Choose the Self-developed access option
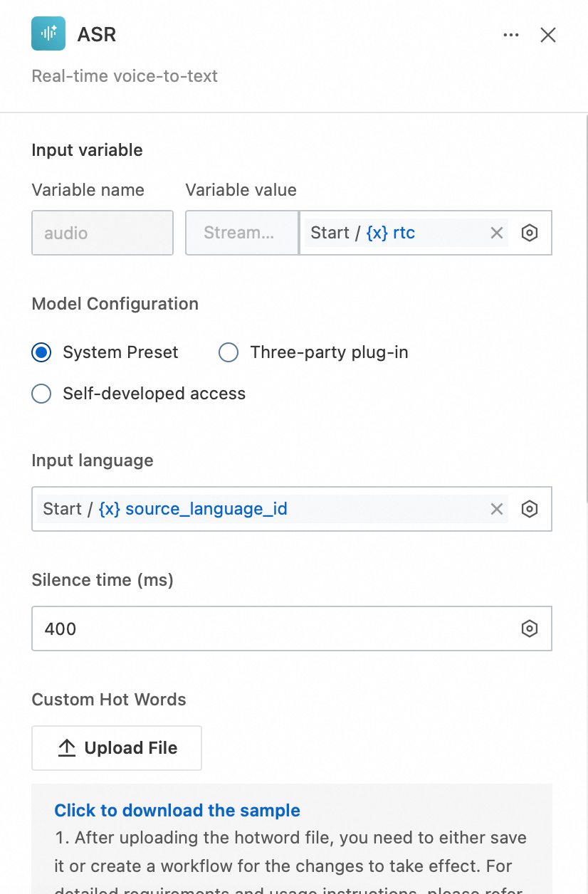 (x=42, y=394)
